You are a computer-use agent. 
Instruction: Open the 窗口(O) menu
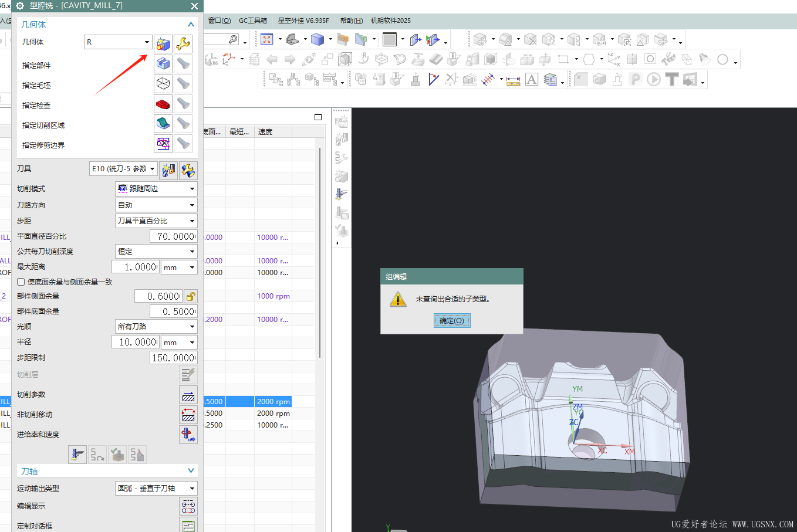coord(219,21)
